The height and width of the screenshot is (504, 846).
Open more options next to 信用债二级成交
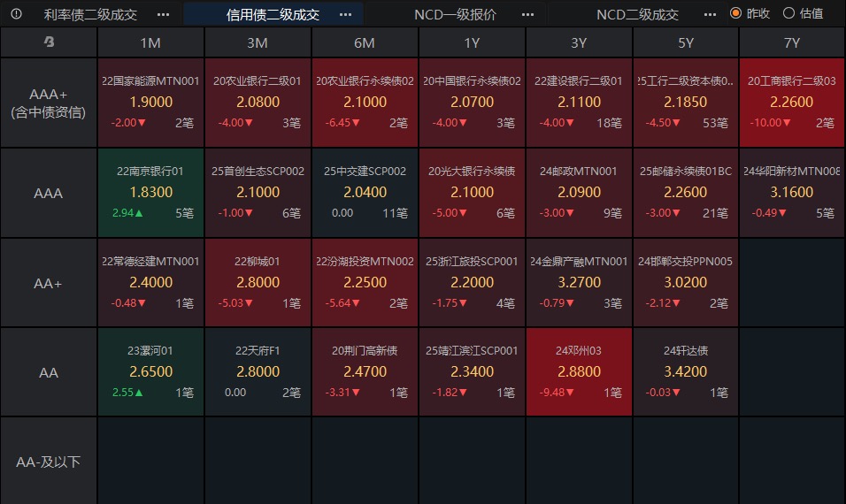[345, 14]
